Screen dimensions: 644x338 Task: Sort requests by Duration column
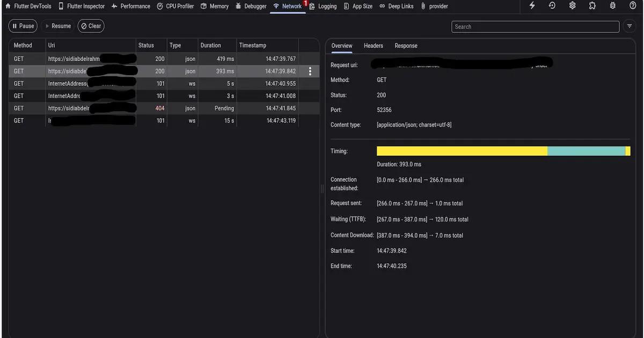tap(210, 46)
